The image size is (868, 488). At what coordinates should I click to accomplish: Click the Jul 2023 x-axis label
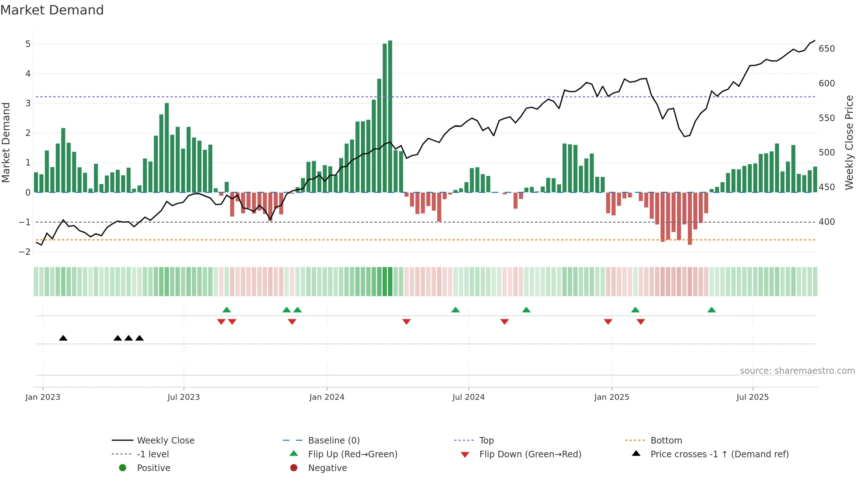[184, 397]
